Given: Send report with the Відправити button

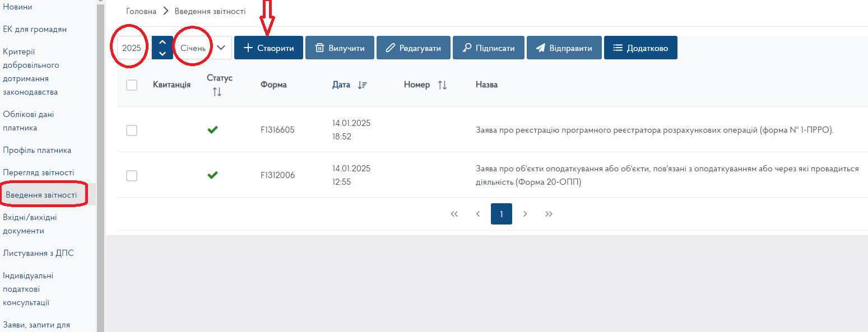Looking at the screenshot, I should click(x=564, y=48).
